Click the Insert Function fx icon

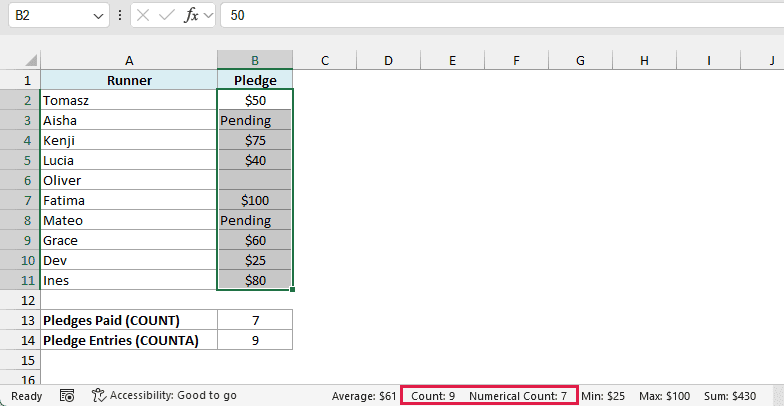pyautogui.click(x=192, y=16)
